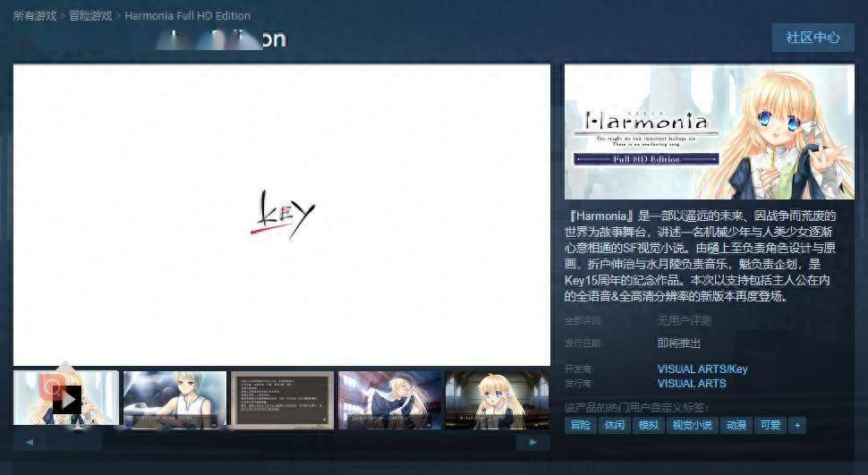Select the text dialogue box screenshot thumbnail
This screenshot has height=475, width=868.
pos(282,400)
